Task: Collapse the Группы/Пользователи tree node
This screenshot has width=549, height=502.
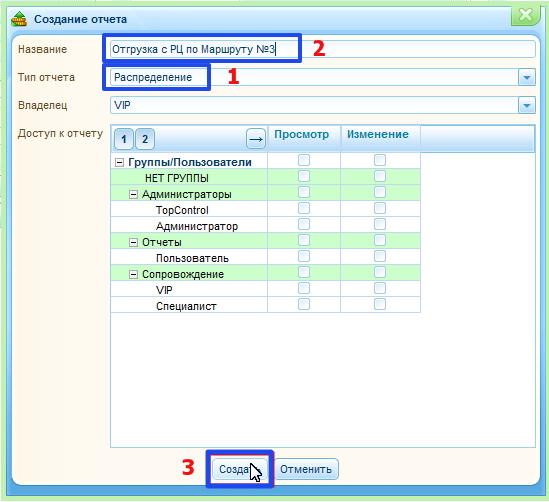Action: tap(119, 162)
